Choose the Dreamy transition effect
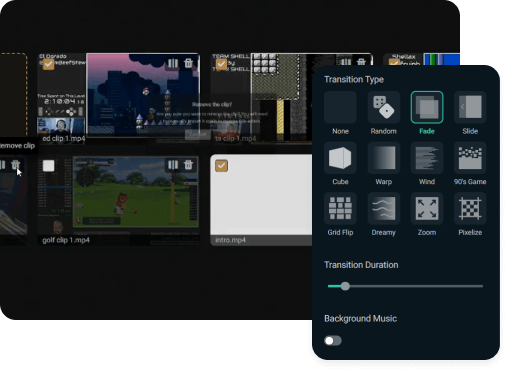This screenshot has width=508, height=372. click(384, 209)
